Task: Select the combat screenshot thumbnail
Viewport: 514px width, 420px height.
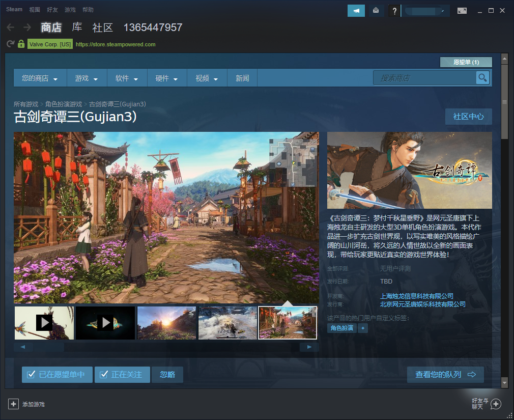Action: 228,323
